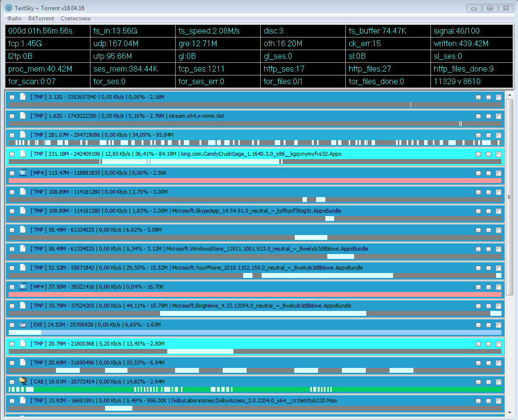Click the EXE file icon on the 24.52M row

coord(22,325)
